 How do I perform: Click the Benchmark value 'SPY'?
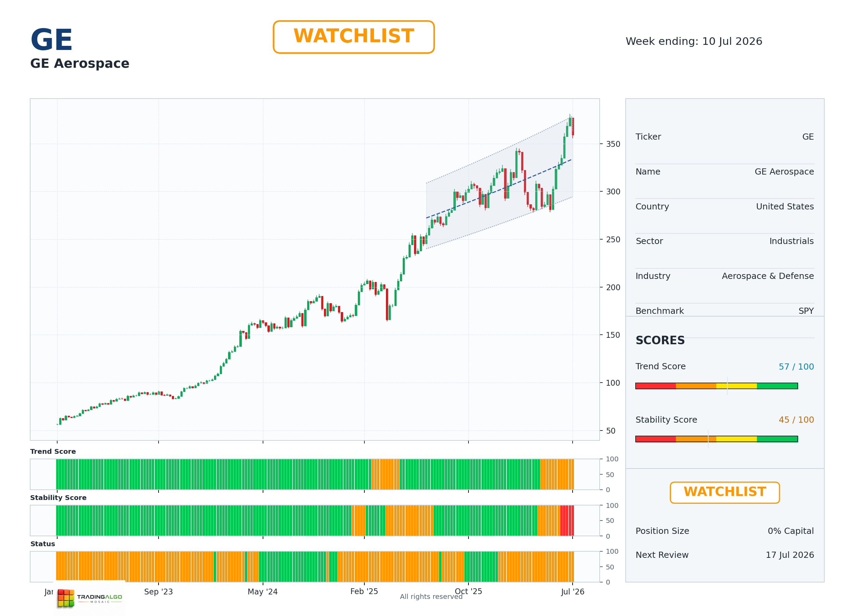point(806,311)
